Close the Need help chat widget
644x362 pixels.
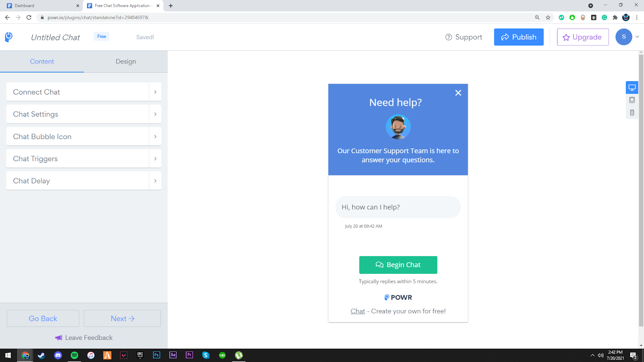(x=458, y=93)
